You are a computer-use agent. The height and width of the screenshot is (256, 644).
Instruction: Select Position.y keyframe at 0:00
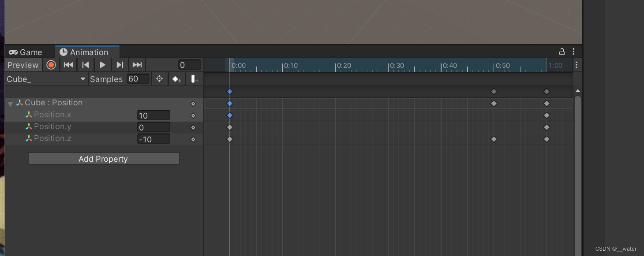click(229, 127)
